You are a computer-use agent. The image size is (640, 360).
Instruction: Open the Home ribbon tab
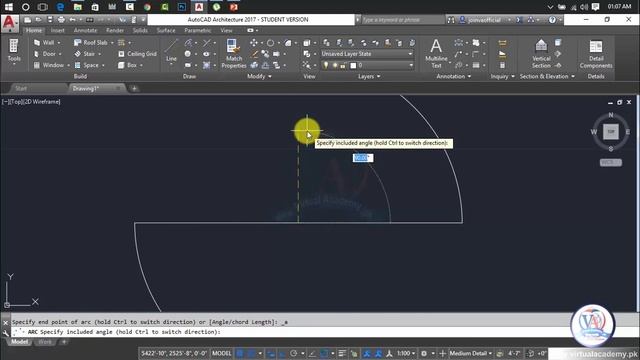tap(33, 30)
